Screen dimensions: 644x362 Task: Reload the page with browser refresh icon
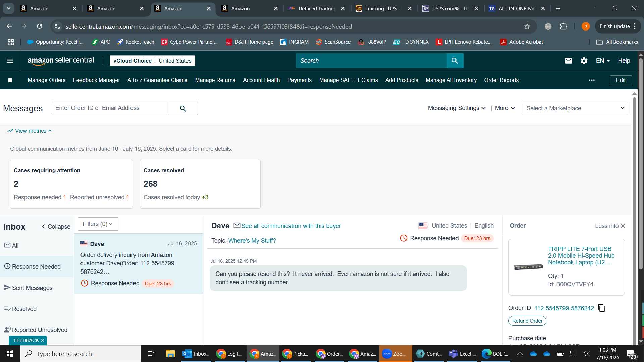point(40,26)
